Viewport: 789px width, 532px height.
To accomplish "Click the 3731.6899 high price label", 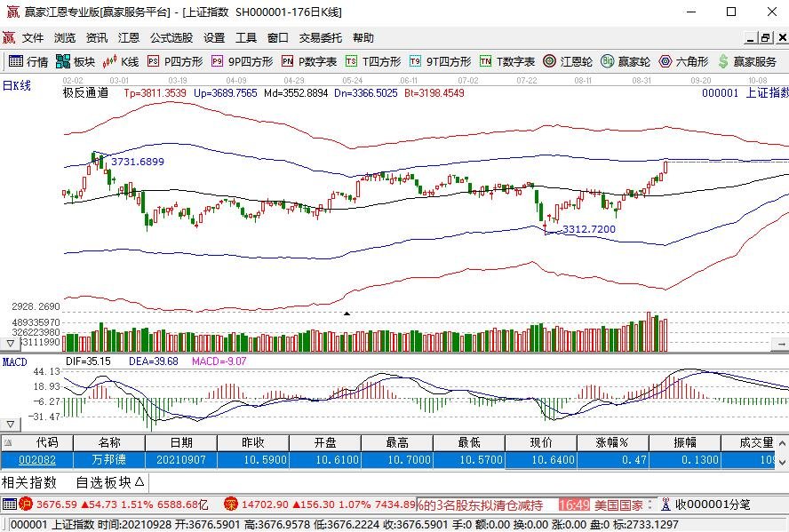I will 138,162.
